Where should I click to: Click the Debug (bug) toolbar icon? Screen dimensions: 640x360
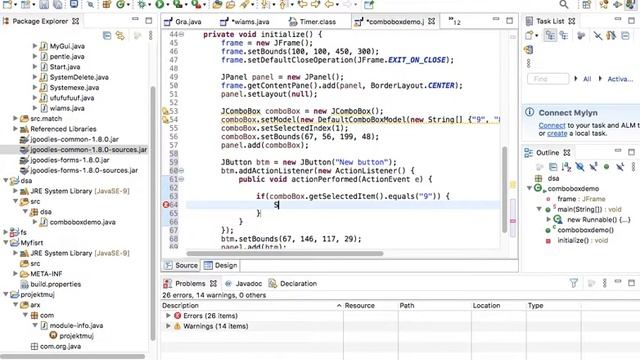[142, 4]
